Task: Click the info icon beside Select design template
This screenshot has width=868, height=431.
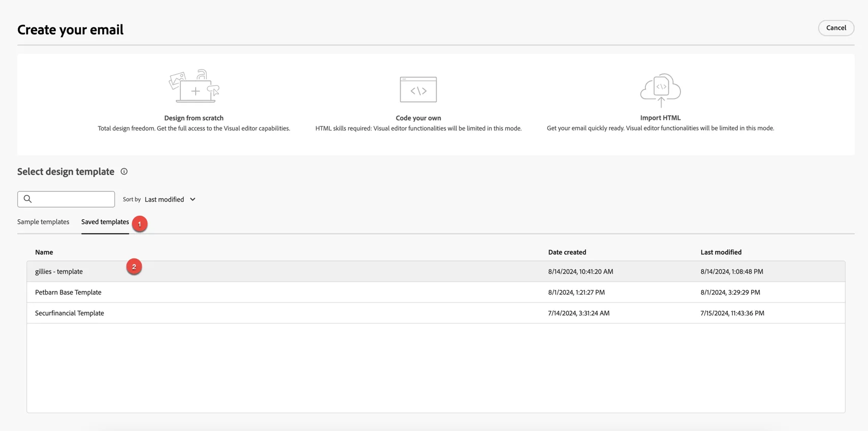Action: click(124, 172)
